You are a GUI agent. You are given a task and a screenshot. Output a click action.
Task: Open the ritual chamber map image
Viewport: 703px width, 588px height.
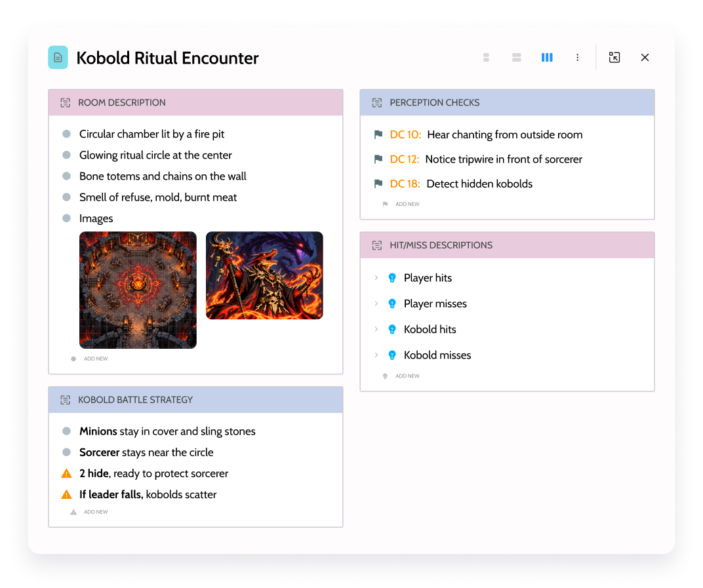138,290
